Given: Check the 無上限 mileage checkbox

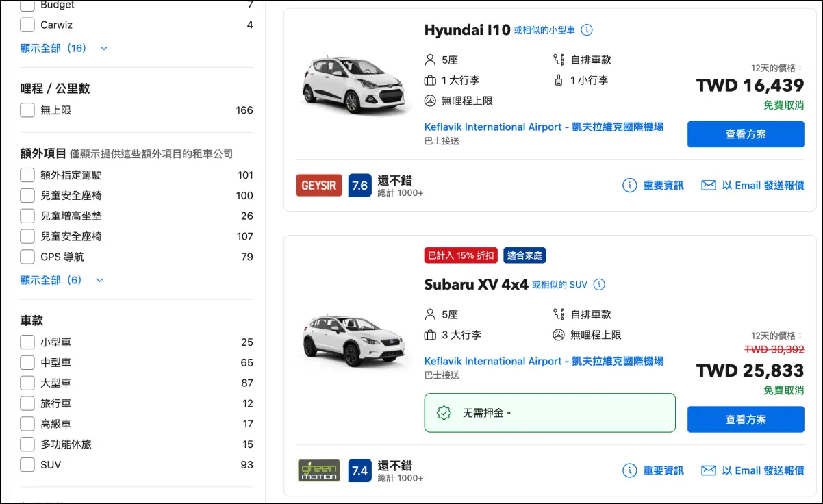Looking at the screenshot, I should [x=27, y=110].
